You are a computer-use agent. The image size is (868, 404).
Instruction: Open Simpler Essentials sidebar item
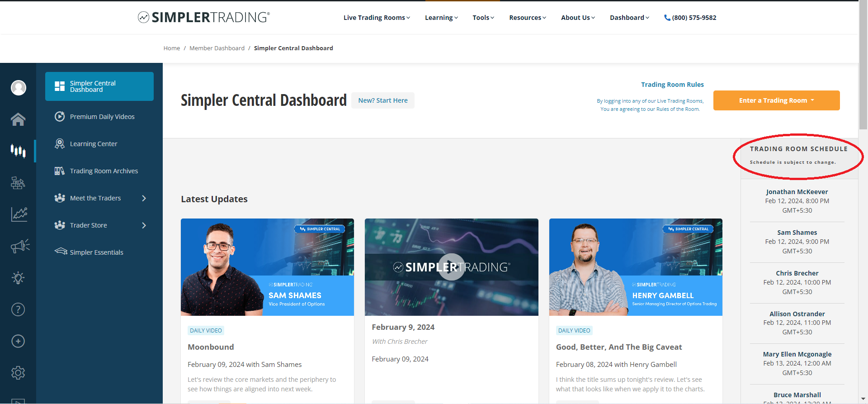tap(99, 252)
